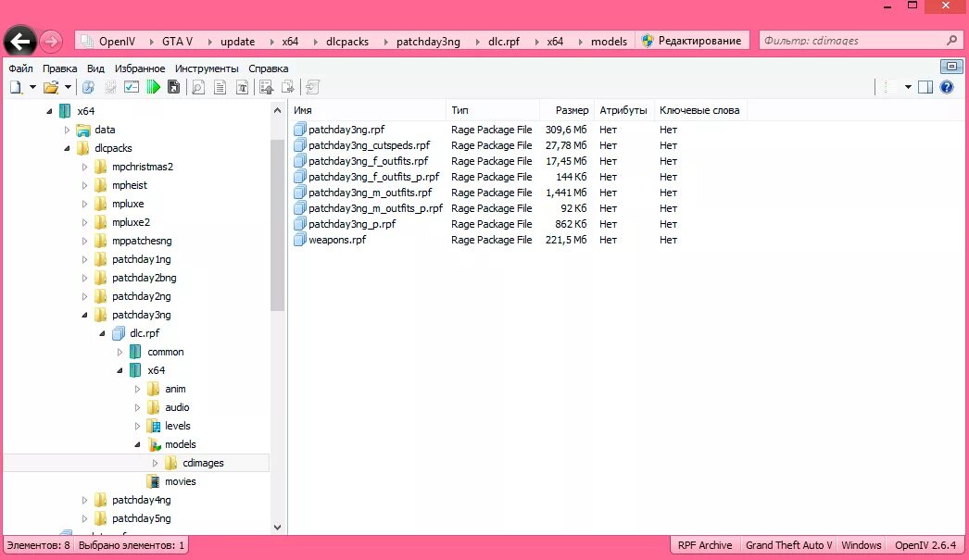Open the New file dropdown arrow
The image size is (969, 560).
[x=32, y=87]
